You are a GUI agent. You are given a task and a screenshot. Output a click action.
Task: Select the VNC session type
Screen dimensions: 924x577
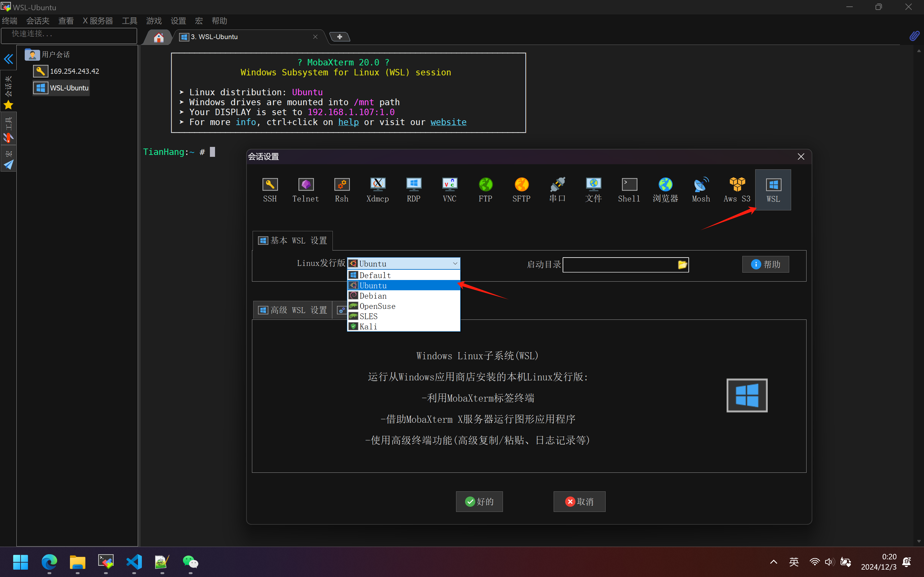click(x=449, y=190)
